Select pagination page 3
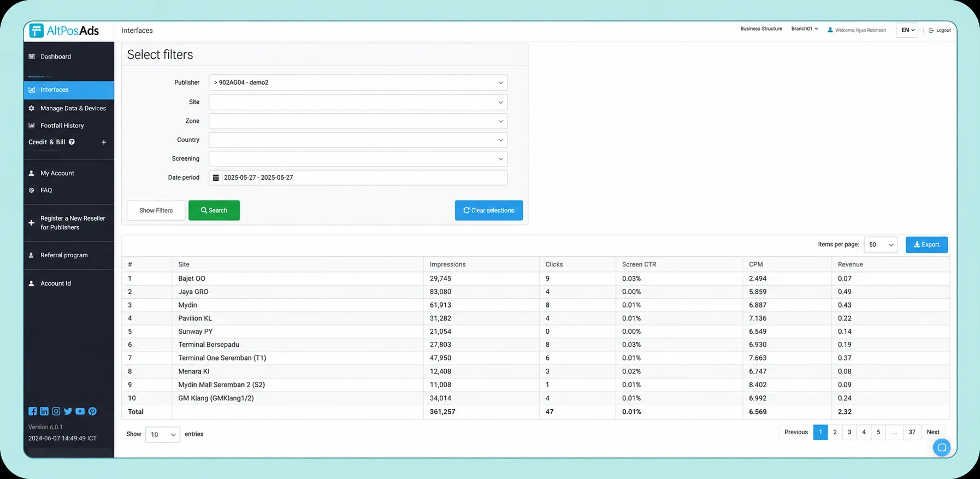Screen dimensions: 980x479 point(849,432)
